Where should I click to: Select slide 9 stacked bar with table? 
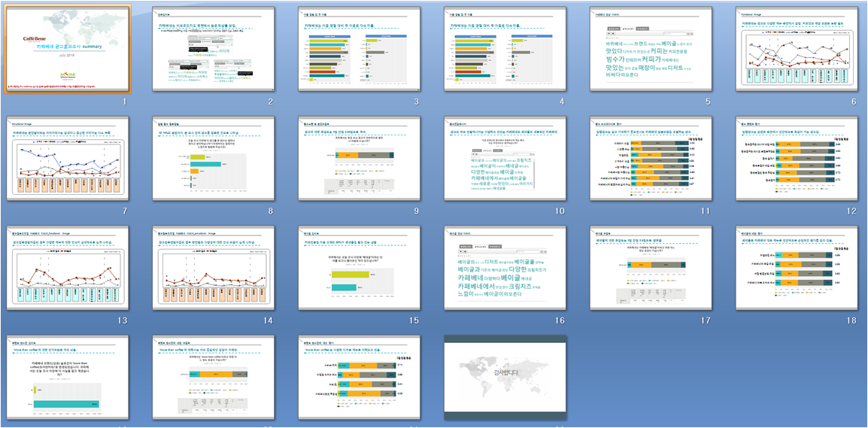click(360, 158)
